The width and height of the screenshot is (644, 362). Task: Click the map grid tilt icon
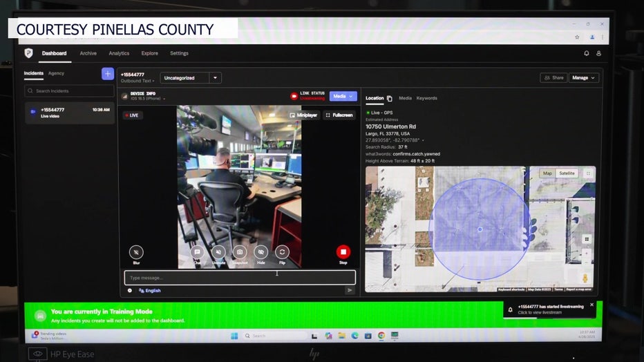coord(587,239)
